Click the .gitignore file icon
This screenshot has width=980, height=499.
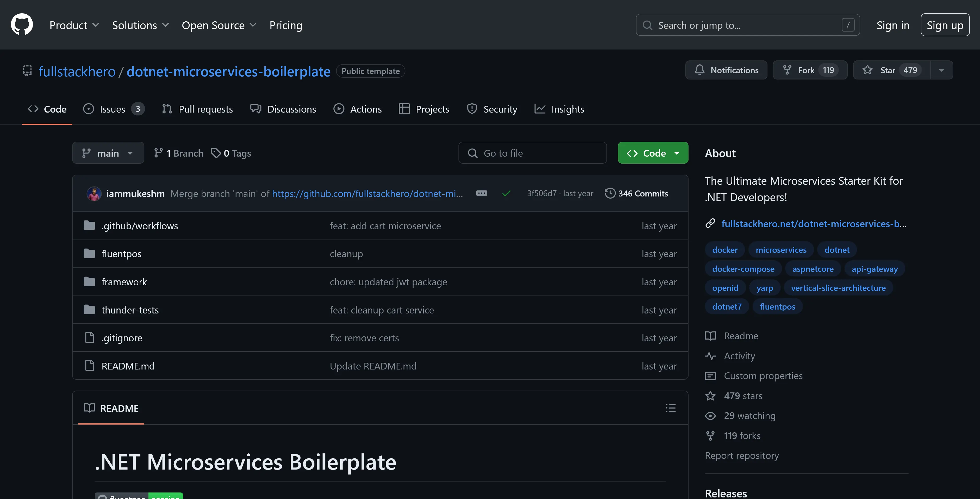89,338
